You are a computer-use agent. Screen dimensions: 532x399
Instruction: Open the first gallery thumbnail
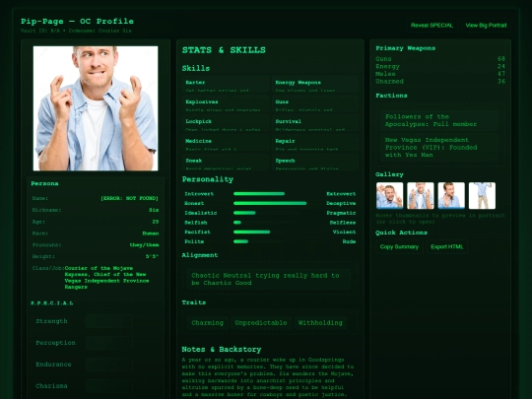[389, 195]
